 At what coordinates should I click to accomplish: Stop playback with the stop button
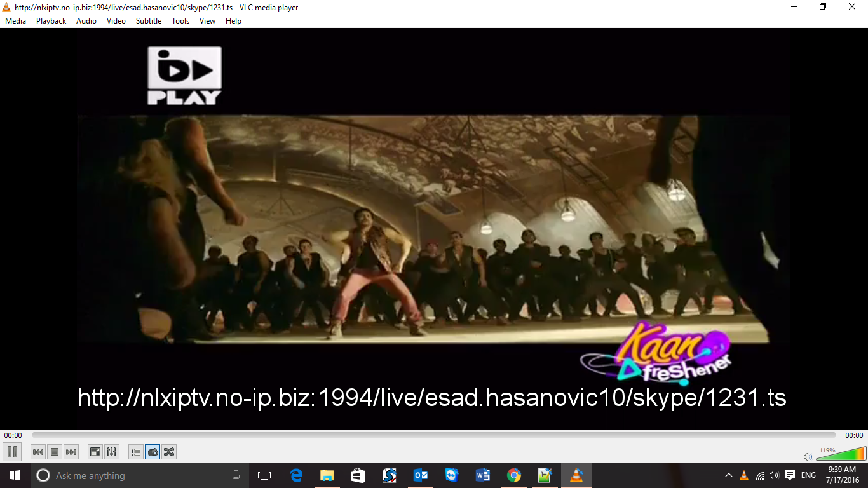tap(55, 452)
